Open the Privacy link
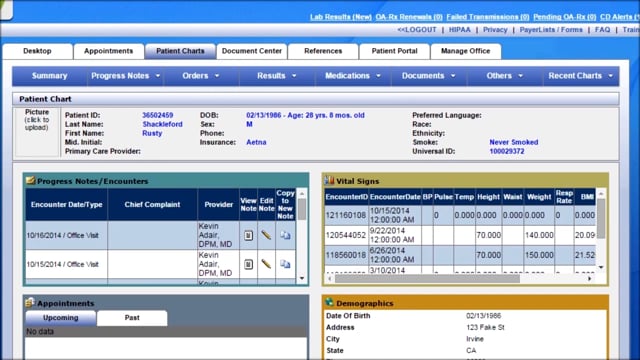 [x=495, y=30]
